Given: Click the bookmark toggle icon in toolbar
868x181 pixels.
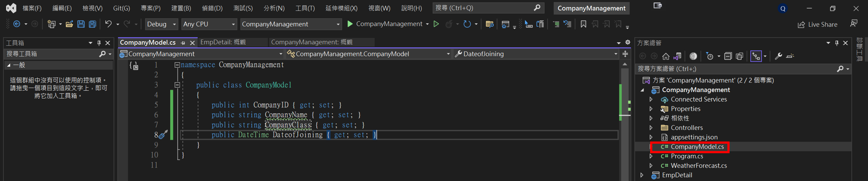Looking at the screenshot, I should pyautogui.click(x=583, y=24).
